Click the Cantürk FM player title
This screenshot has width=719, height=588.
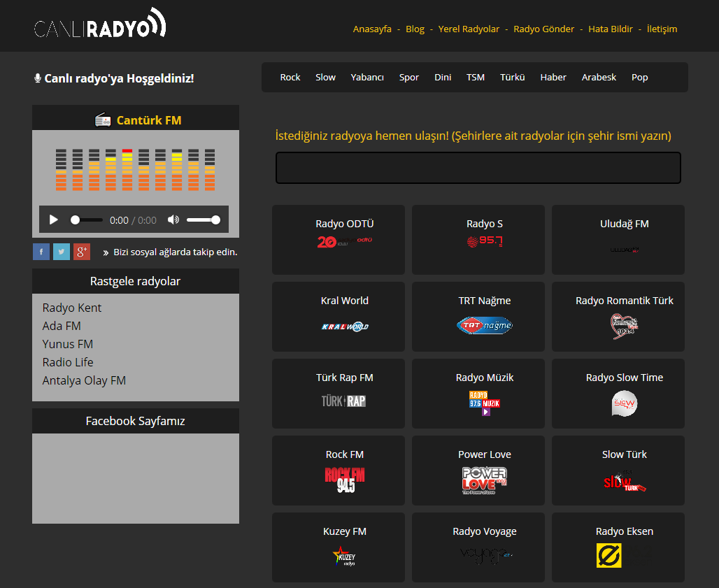click(x=149, y=120)
